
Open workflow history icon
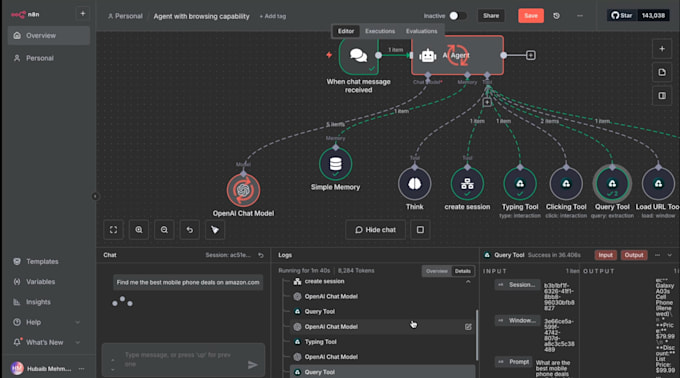556,16
